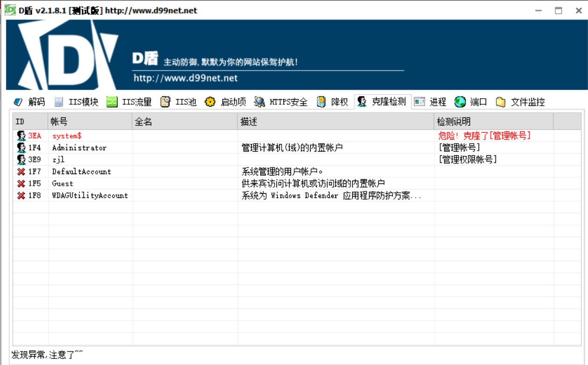
Task: Click the HTTPS安全 tab icon
Action: pyautogui.click(x=260, y=102)
